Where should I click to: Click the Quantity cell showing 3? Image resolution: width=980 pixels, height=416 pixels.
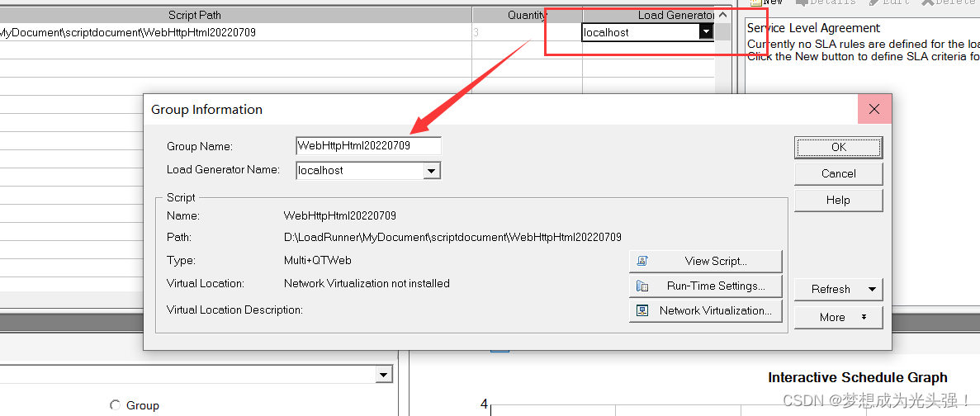pyautogui.click(x=527, y=32)
